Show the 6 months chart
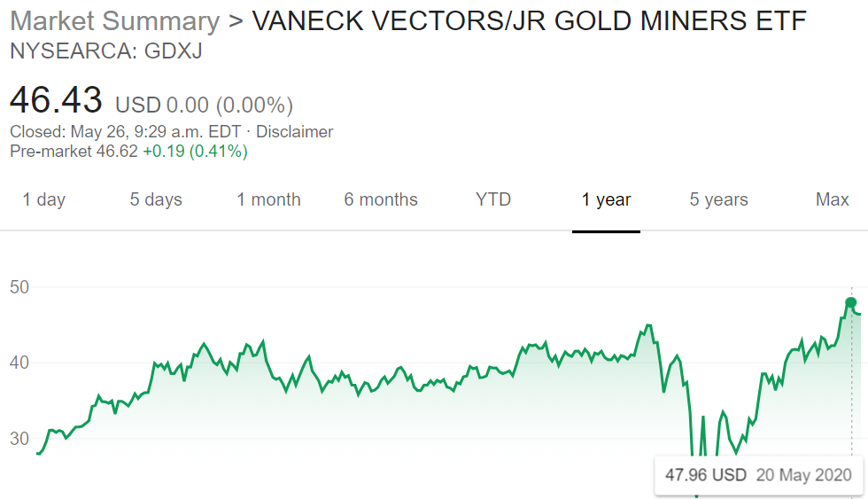Screen dimensions: 868x499 pyautogui.click(x=381, y=199)
